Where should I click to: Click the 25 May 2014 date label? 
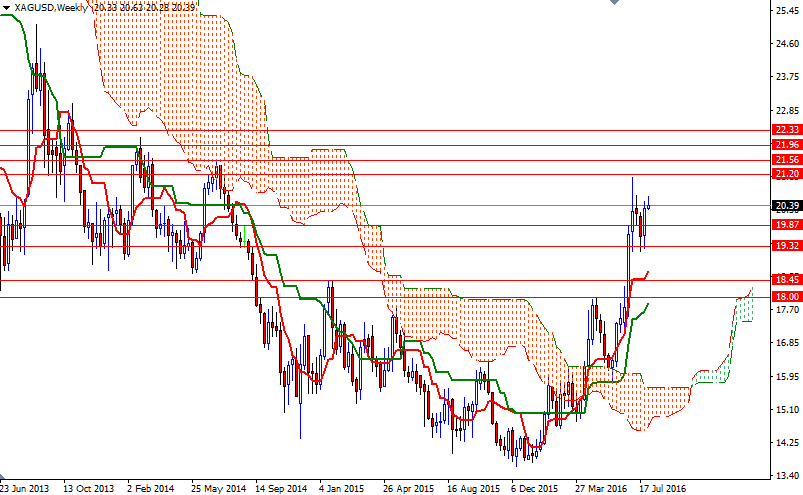click(219, 489)
